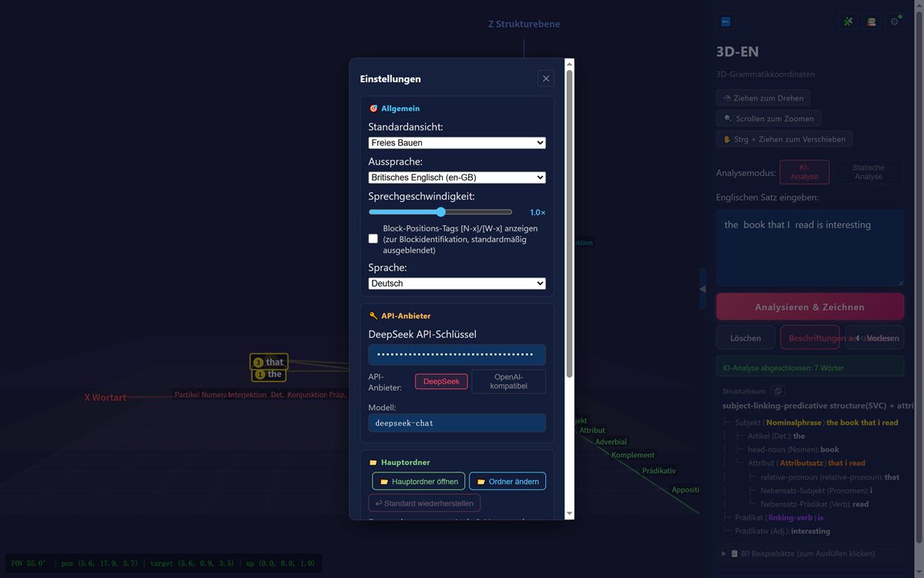Screen dimensions: 924x578
Task: Copy the Strukturbaum using the copy icon
Action: [x=778, y=391]
